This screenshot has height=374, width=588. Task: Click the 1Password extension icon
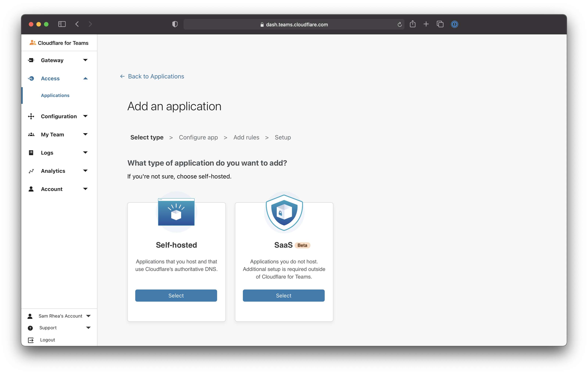coord(454,24)
